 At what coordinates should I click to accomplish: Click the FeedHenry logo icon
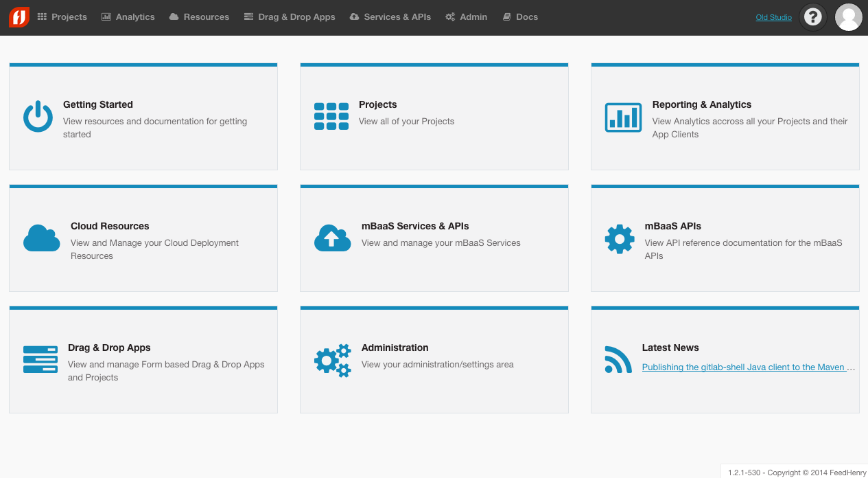19,16
